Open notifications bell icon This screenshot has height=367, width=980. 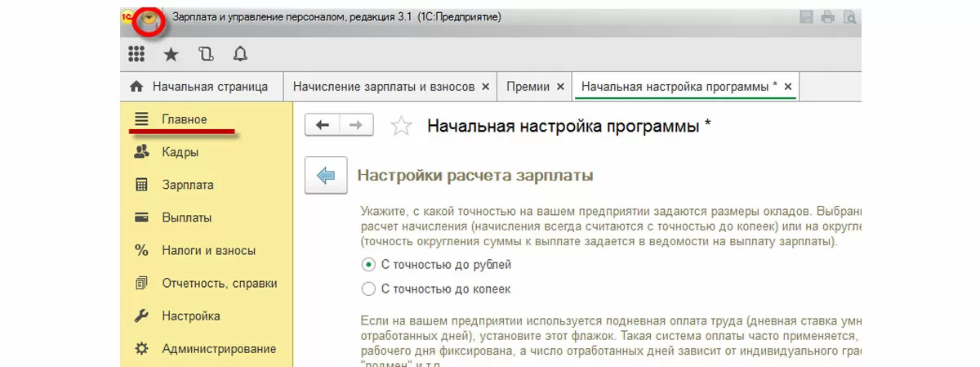coord(240,54)
